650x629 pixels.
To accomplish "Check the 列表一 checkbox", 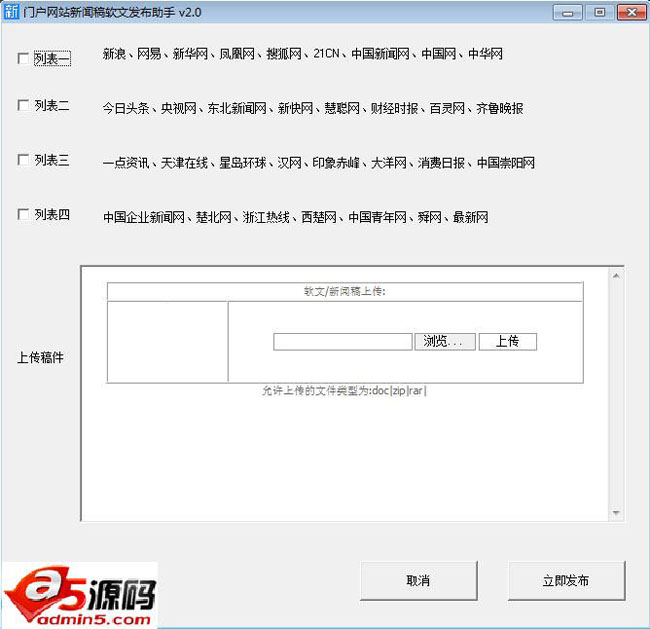I will [24, 58].
